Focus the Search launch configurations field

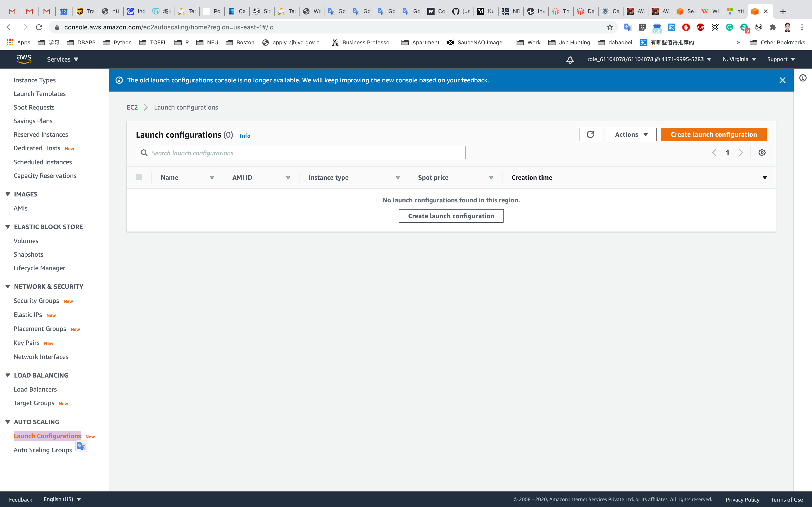click(x=302, y=153)
